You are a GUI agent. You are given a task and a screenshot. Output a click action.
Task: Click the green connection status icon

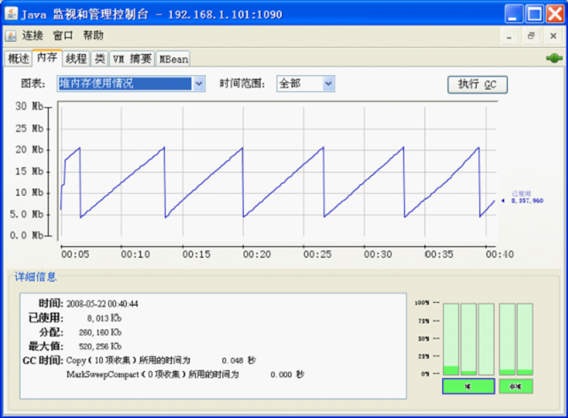pyautogui.click(x=554, y=58)
